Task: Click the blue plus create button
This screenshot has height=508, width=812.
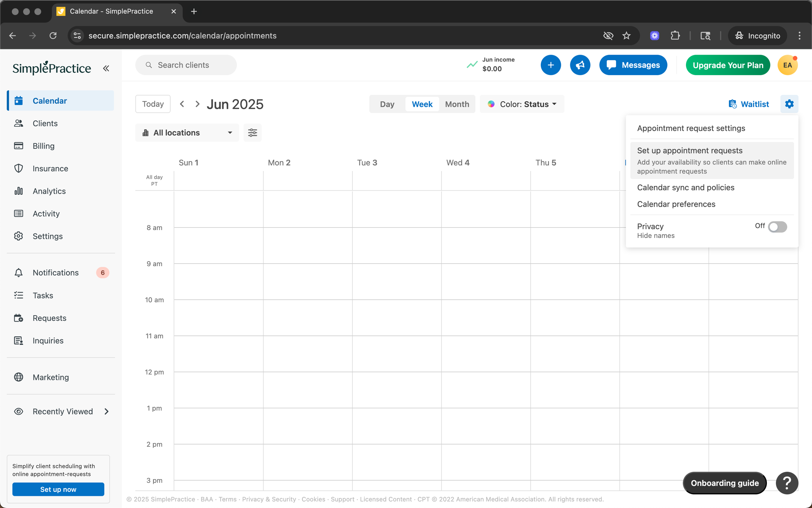Action: 551,65
